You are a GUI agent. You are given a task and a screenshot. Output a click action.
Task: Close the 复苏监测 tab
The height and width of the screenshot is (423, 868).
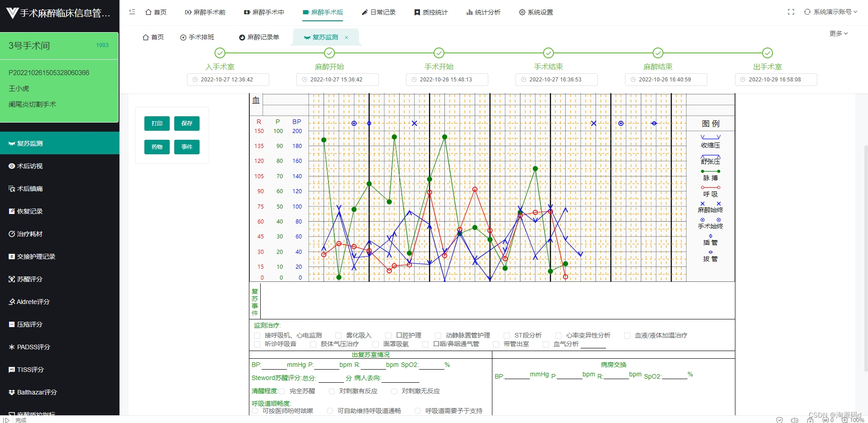click(x=347, y=38)
